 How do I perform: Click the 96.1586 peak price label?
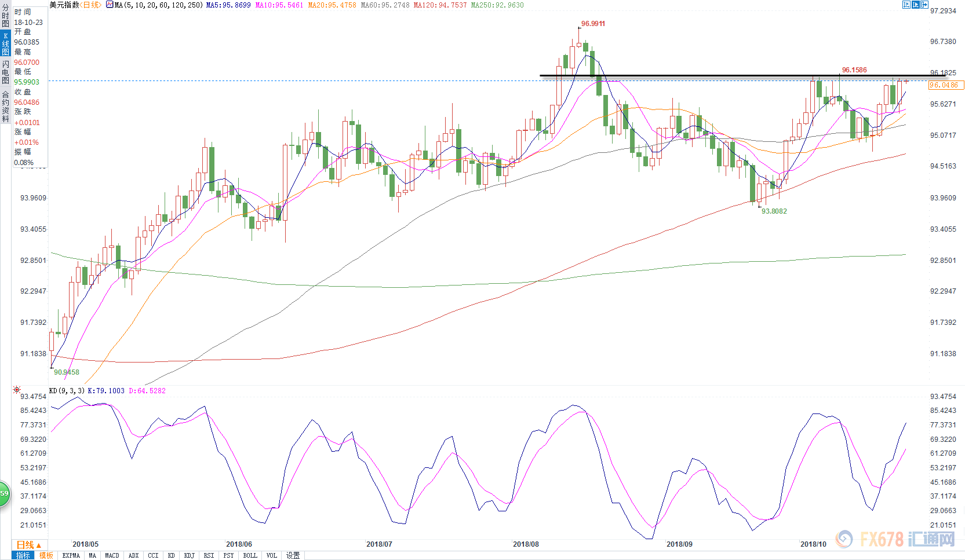[x=854, y=70]
